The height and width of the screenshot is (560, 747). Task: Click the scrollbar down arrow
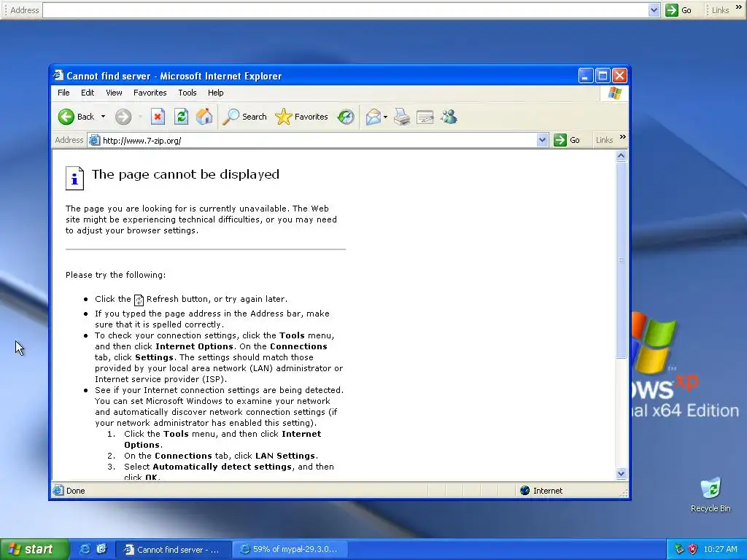[x=621, y=473]
